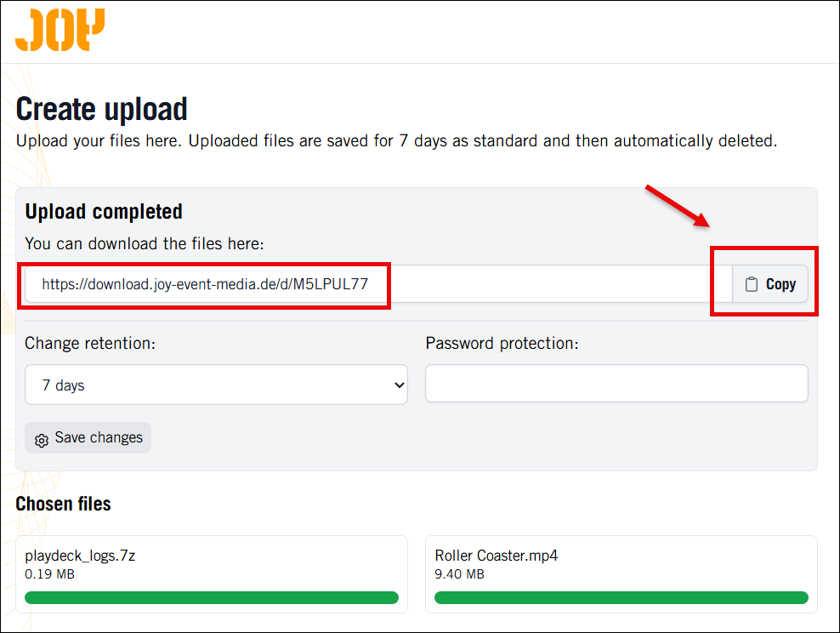This screenshot has height=633, width=840.
Task: Open the Change retention dropdown
Action: 216,385
